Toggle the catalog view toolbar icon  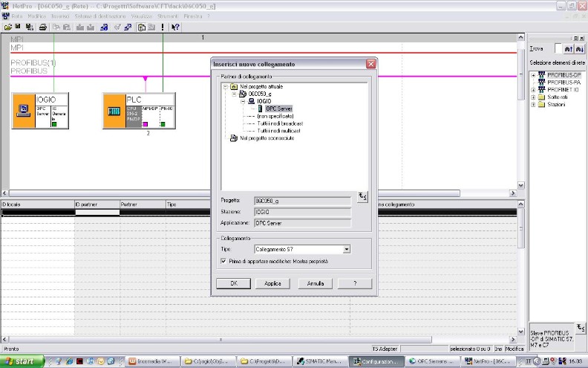point(141,27)
